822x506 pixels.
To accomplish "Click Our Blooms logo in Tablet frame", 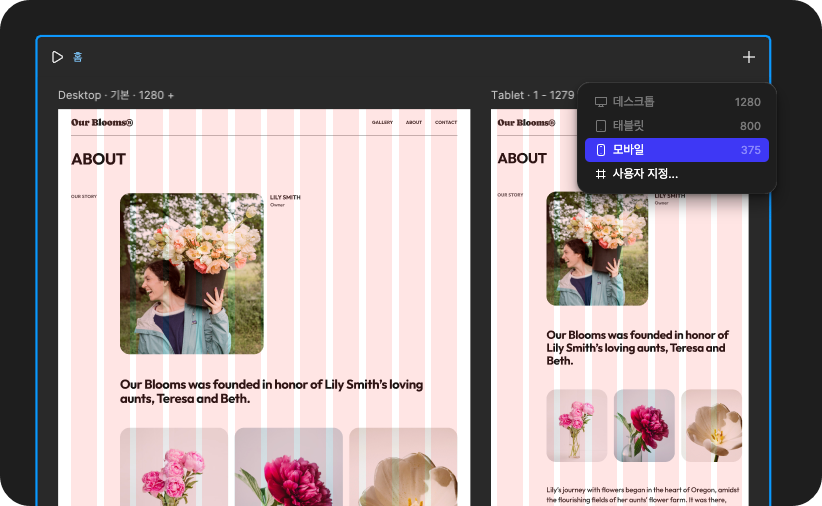I will tap(526, 122).
